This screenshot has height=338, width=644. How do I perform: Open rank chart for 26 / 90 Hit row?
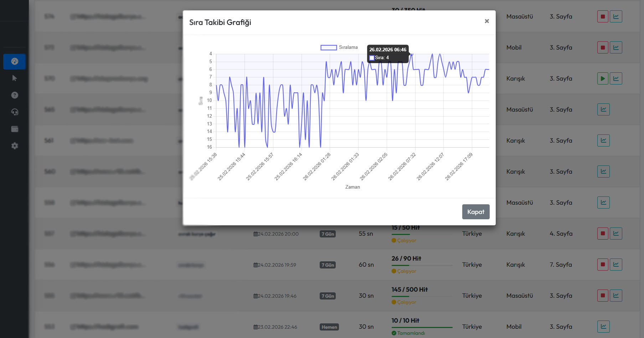[x=616, y=265]
